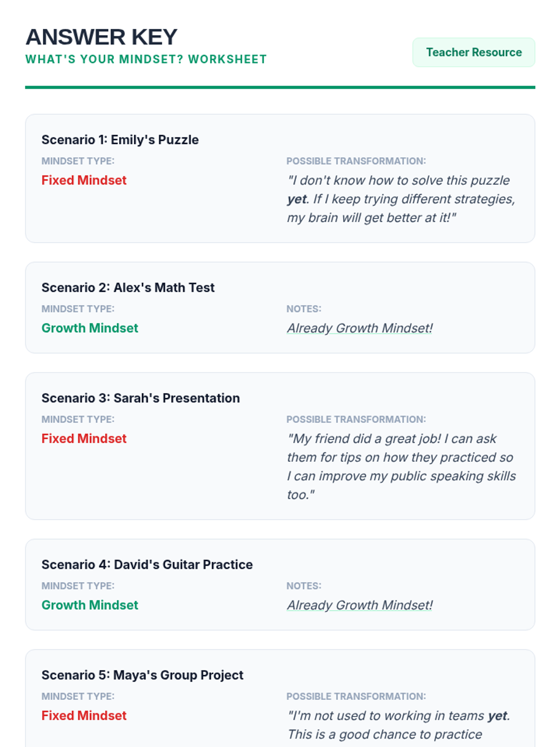The width and height of the screenshot is (560, 747).
Task: Click 'Already Growth Mindset!' note for David
Action: click(x=359, y=605)
